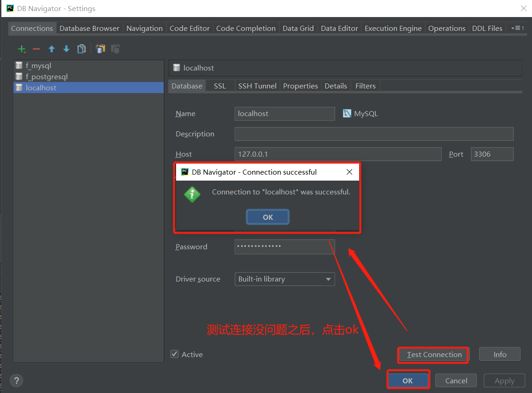This screenshot has height=393, width=532.
Task: Expand hidden tabs overflow list
Action: tap(517, 28)
